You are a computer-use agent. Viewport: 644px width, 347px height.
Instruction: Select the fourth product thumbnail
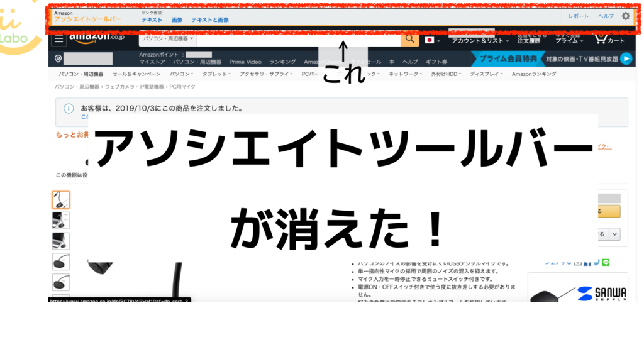pyautogui.click(x=61, y=262)
